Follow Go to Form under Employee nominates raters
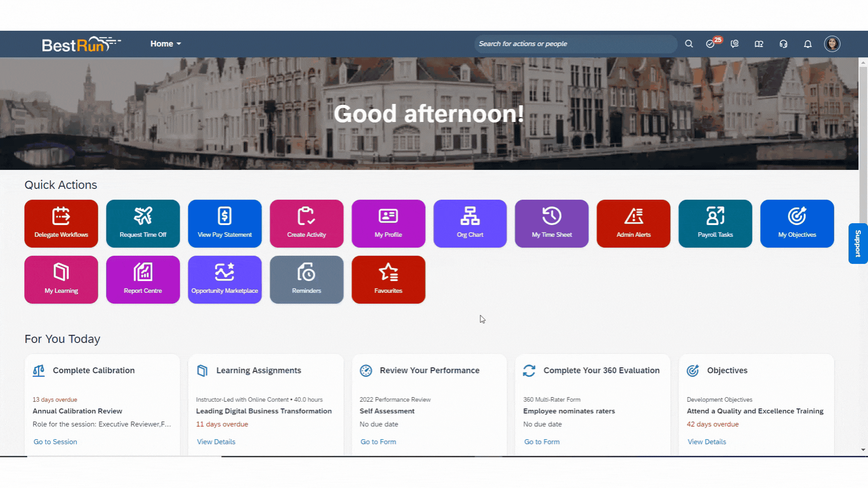The width and height of the screenshot is (868, 488). (x=542, y=442)
